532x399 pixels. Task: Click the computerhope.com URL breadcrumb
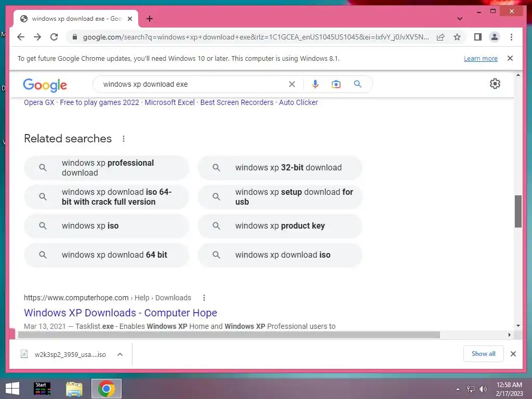pyautogui.click(x=107, y=298)
